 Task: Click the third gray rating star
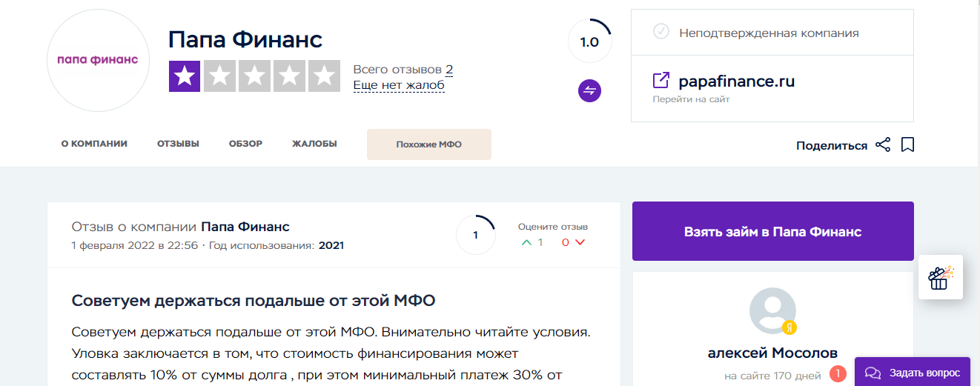click(x=254, y=76)
